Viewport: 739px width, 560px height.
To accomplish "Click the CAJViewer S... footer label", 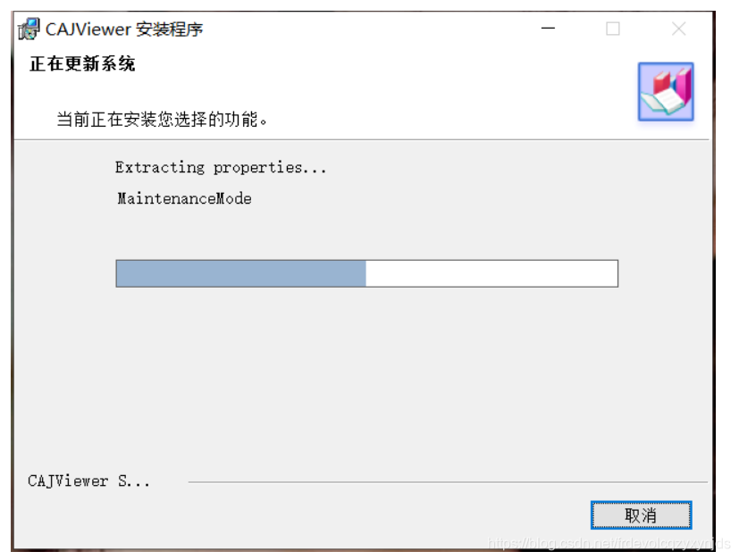I will point(88,481).
